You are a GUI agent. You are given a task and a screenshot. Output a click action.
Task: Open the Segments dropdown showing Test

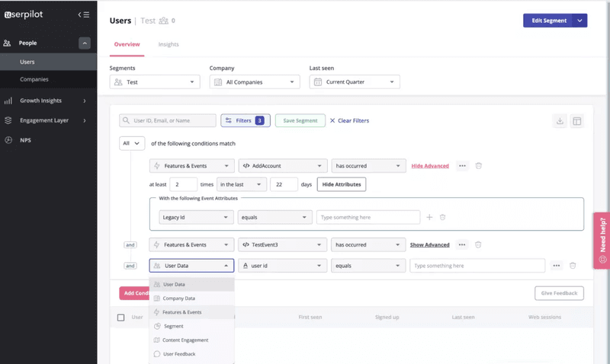pyautogui.click(x=155, y=82)
